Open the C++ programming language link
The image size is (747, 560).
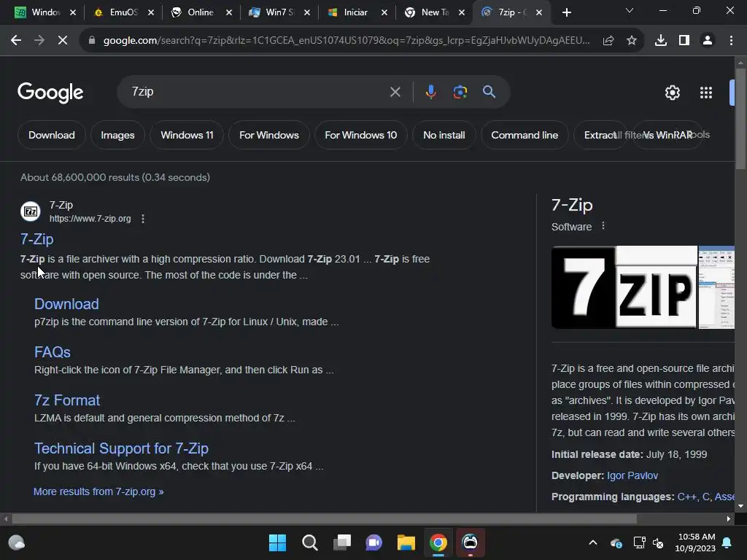[x=686, y=497]
